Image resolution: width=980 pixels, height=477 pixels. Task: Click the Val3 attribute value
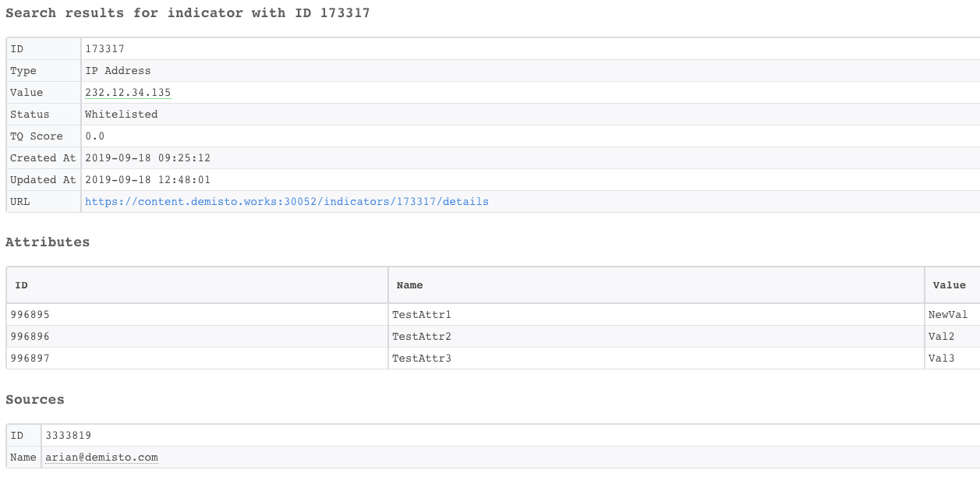[942, 359]
